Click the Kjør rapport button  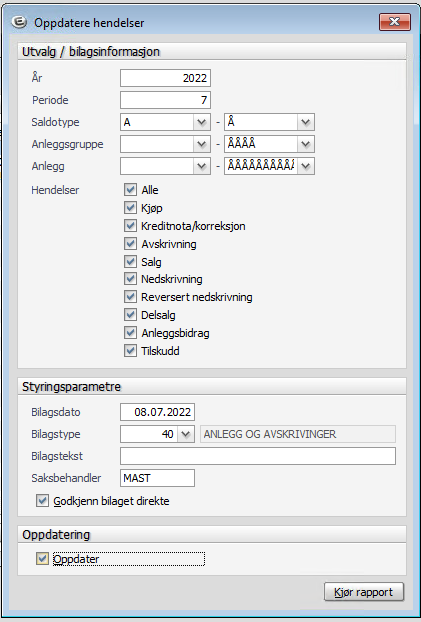363,592
